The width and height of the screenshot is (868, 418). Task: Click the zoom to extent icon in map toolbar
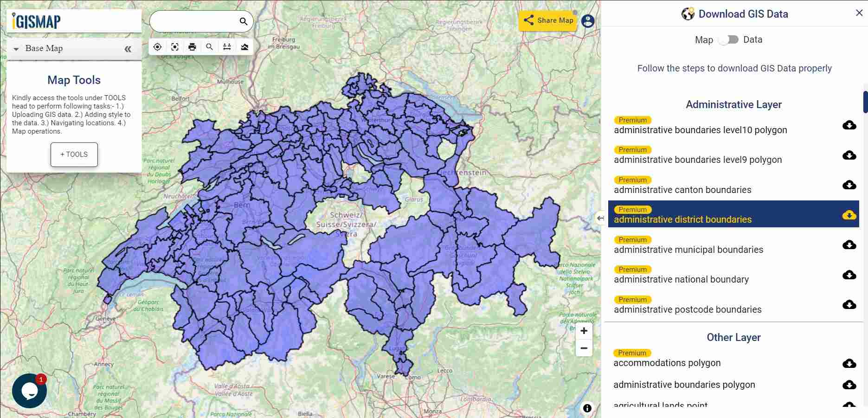(174, 46)
